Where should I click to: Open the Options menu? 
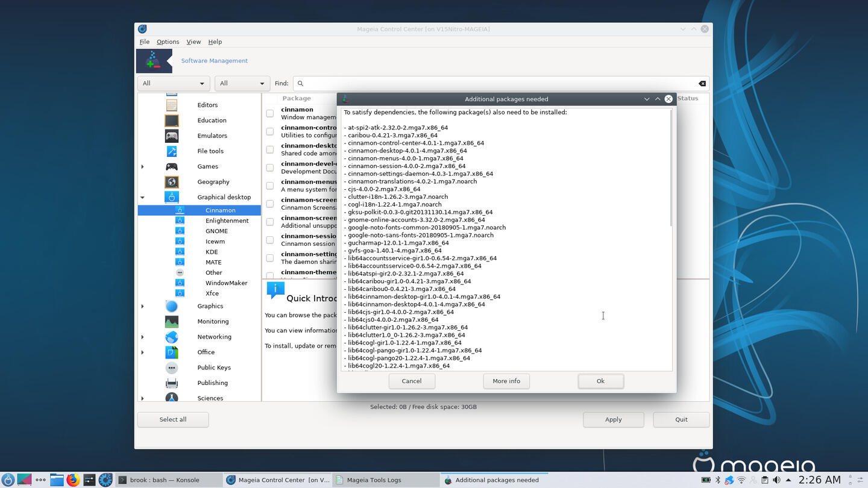[x=168, y=42]
